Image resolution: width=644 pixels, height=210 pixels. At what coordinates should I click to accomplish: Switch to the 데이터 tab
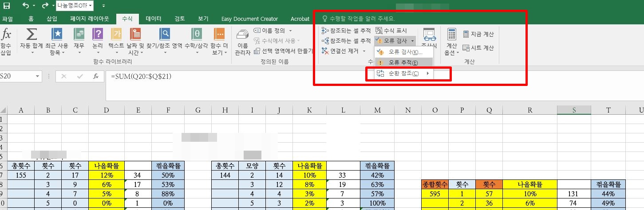(x=154, y=19)
